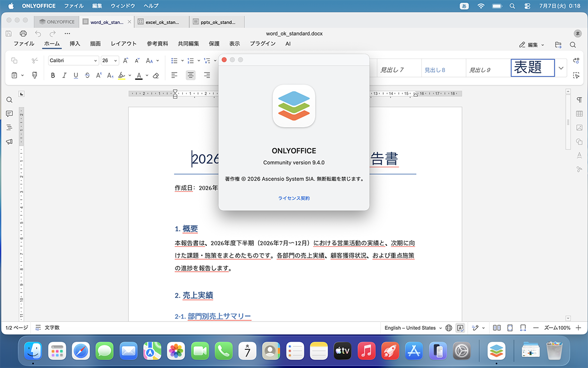The width and height of the screenshot is (588, 368).
Task: Clear formatting with the eraser icon
Action: click(x=156, y=76)
